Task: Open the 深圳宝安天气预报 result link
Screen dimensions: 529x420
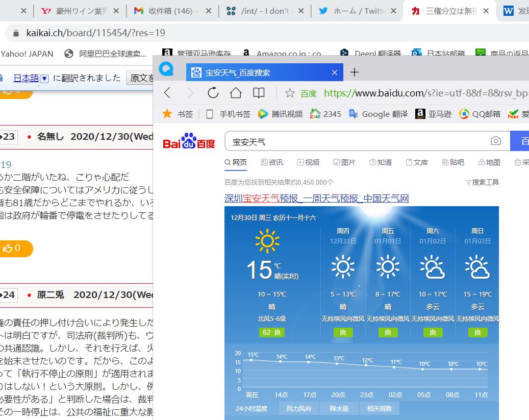Action: click(316, 198)
